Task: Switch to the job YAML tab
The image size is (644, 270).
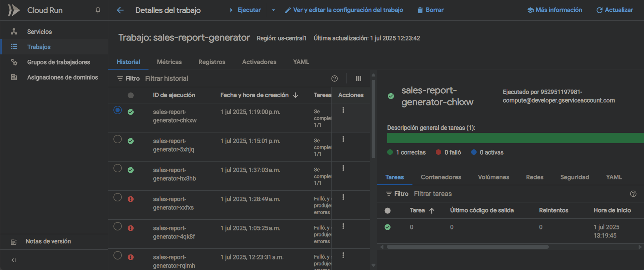Action: [x=301, y=62]
